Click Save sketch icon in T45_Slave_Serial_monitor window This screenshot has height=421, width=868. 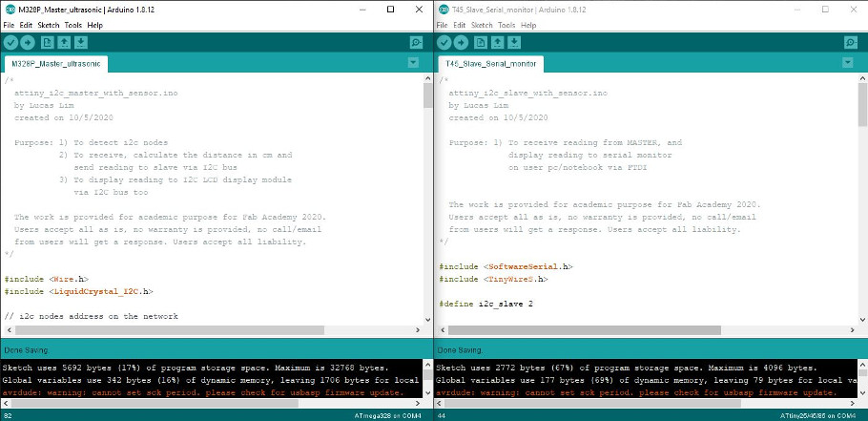(514, 43)
